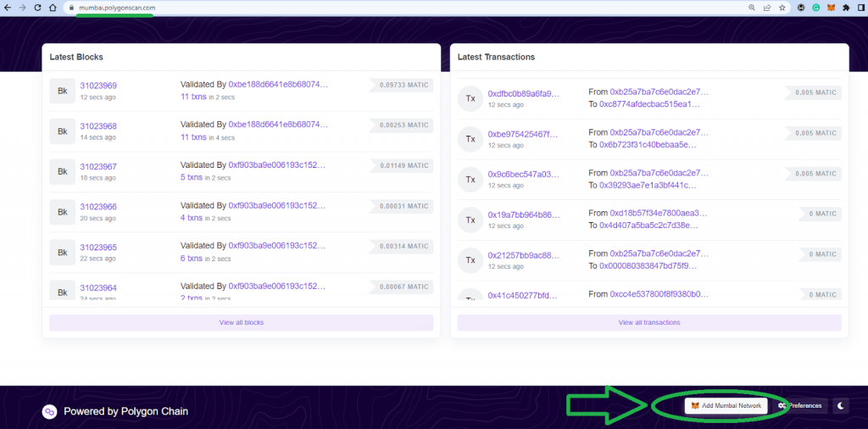Open transaction hash 0xbe975425467f
The height and width of the screenshot is (429, 868).
click(x=523, y=134)
